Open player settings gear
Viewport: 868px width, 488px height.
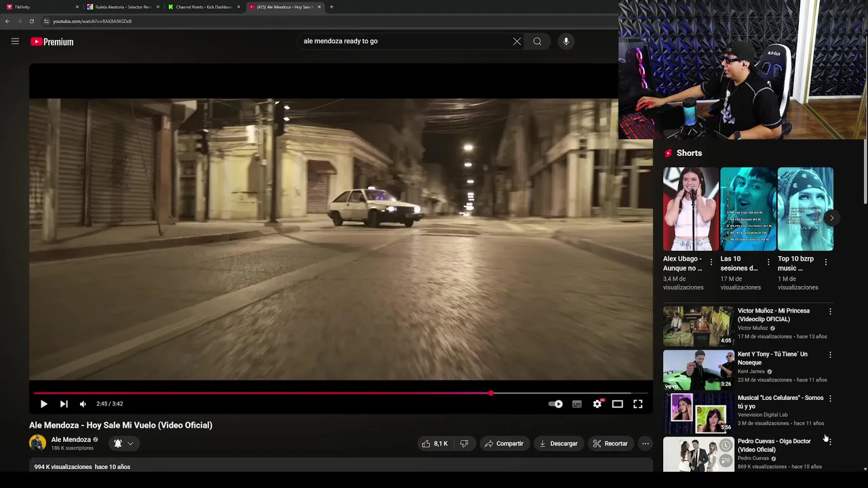click(x=597, y=404)
